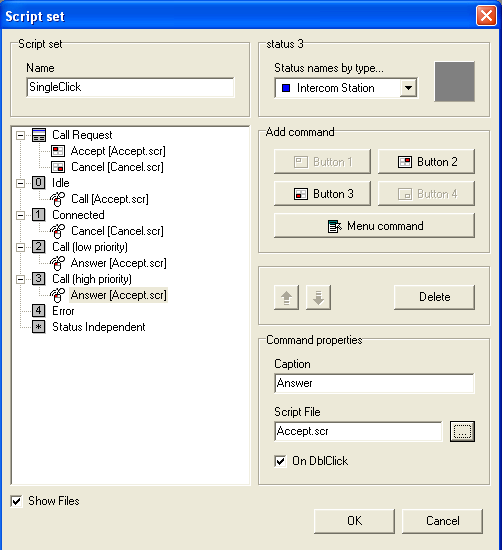Uncheck the On DblClick checkbox
The width and height of the screenshot is (502, 550).
(280, 461)
